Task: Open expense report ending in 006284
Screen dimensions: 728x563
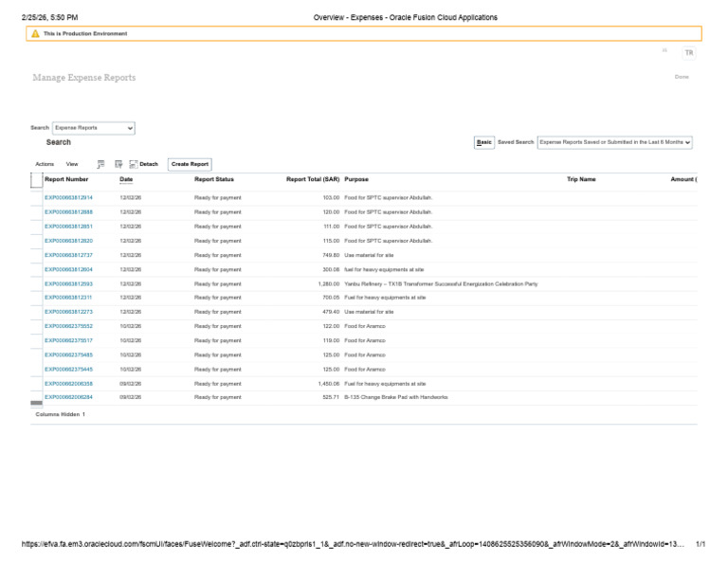Action: pyautogui.click(x=68, y=397)
